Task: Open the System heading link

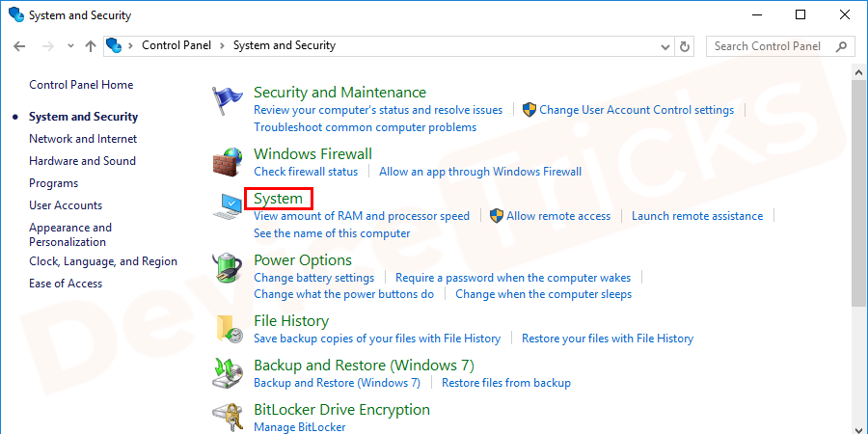Action: [278, 199]
